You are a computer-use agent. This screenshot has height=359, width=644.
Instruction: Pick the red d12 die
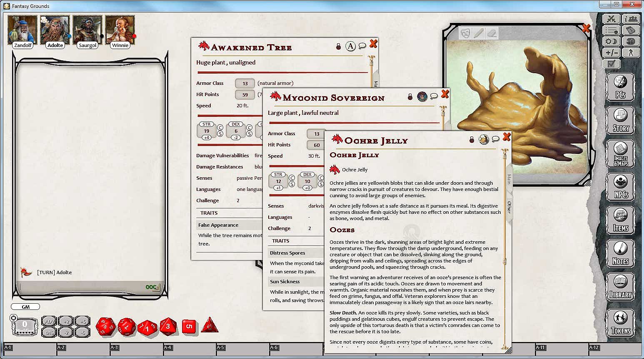(x=127, y=327)
